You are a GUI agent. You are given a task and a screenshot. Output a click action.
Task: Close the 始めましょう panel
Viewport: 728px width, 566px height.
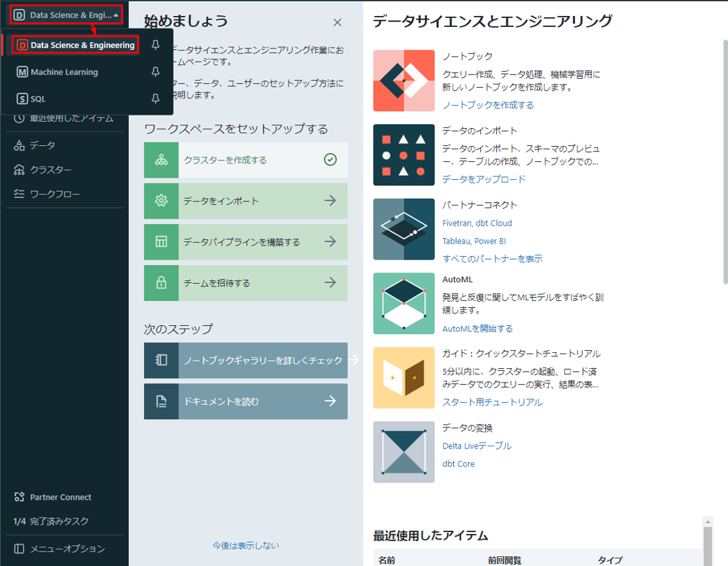[338, 22]
